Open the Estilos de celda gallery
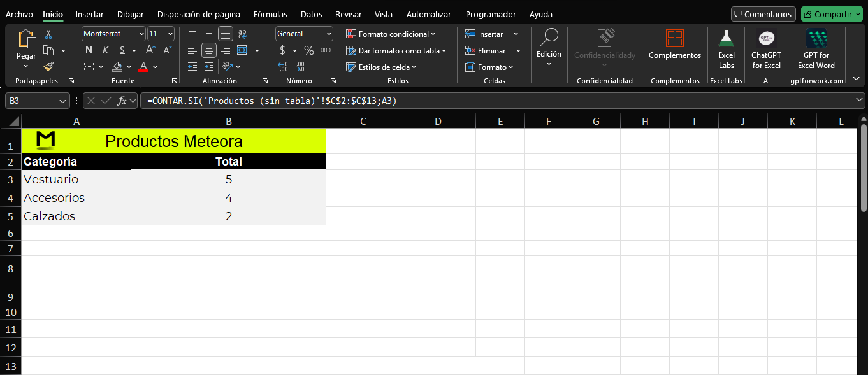Image resolution: width=868 pixels, height=375 pixels. point(381,67)
